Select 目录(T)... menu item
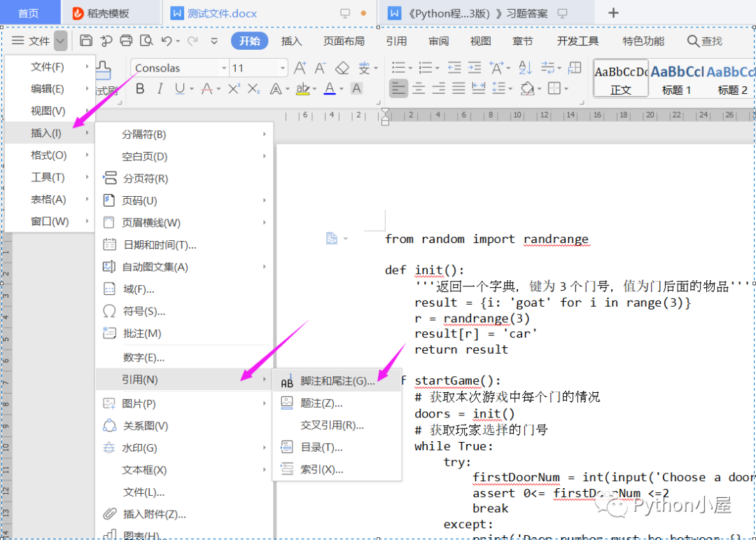Screen dimensions: 756x540 337,448
